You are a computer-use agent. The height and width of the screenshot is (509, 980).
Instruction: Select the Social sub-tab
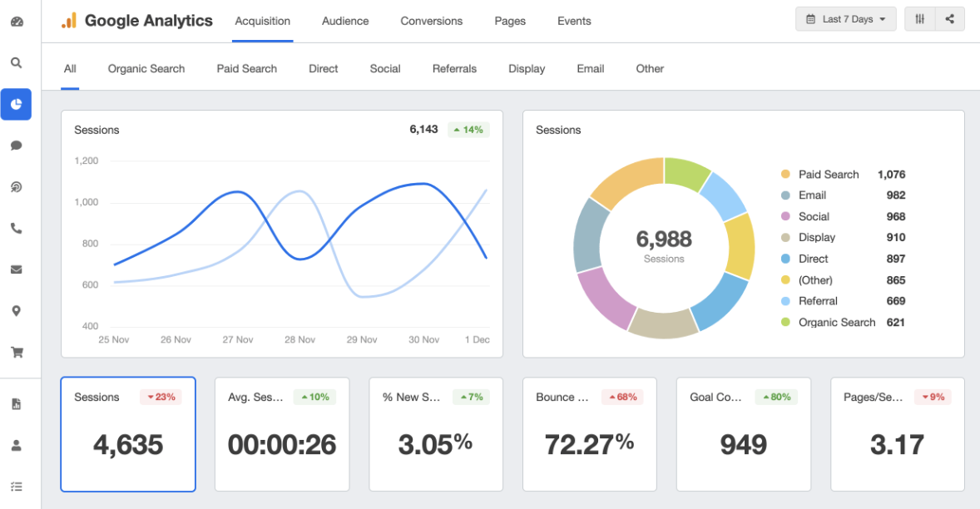[385, 69]
